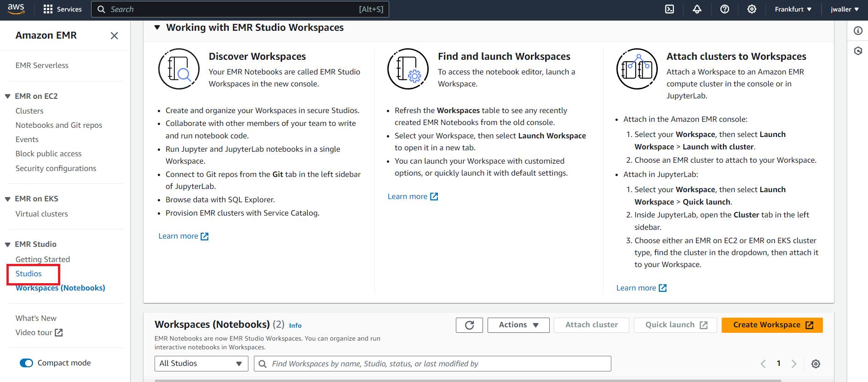Click the AWS logo home icon
Image resolution: width=868 pixels, height=382 pixels.
16,9
